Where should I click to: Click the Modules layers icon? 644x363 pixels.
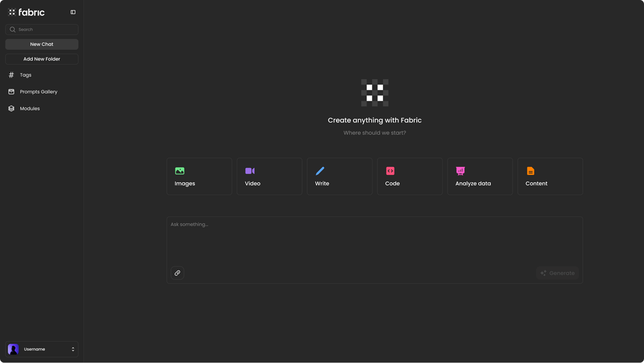[11, 109]
